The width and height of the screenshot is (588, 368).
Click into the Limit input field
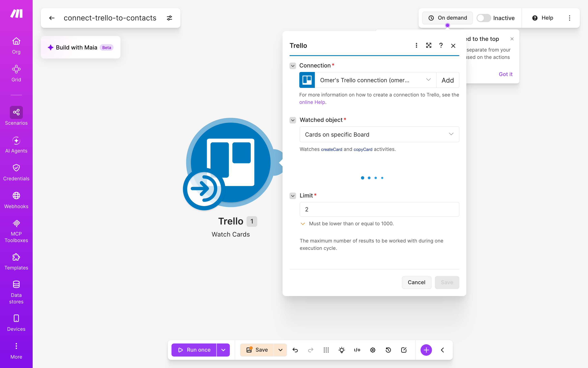coord(379,209)
